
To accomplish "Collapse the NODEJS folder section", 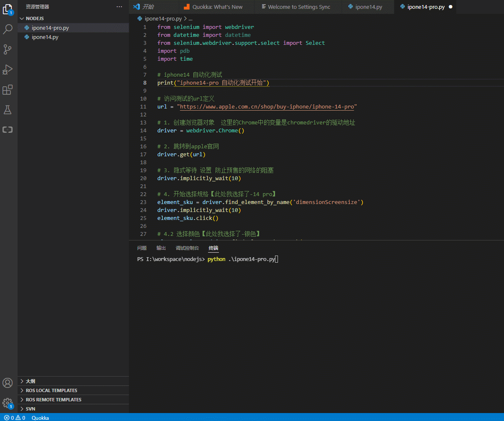I will tap(73, 18).
